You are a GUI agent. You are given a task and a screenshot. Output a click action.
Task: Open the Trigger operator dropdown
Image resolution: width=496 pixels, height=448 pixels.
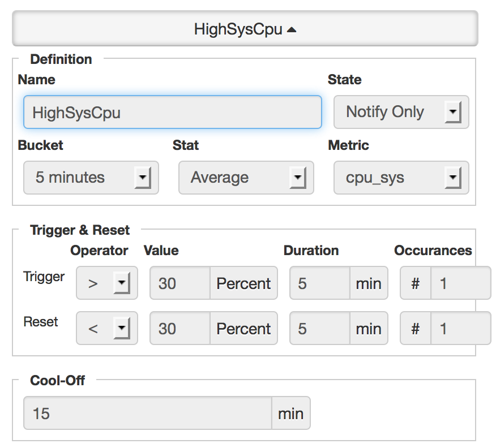pyautogui.click(x=106, y=283)
